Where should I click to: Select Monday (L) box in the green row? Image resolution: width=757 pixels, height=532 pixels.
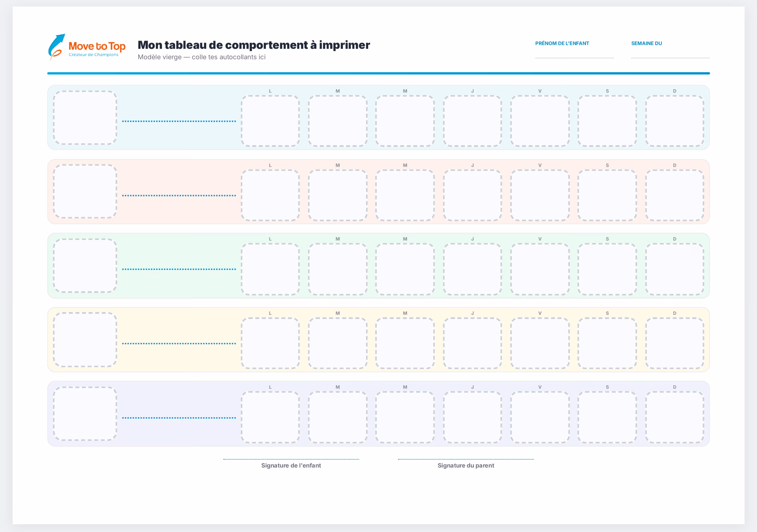(270, 269)
